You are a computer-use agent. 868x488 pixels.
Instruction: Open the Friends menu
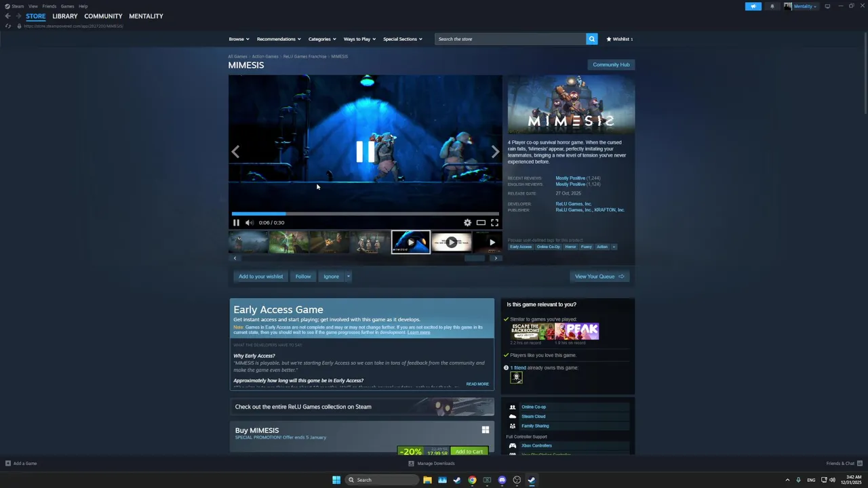[x=50, y=6]
